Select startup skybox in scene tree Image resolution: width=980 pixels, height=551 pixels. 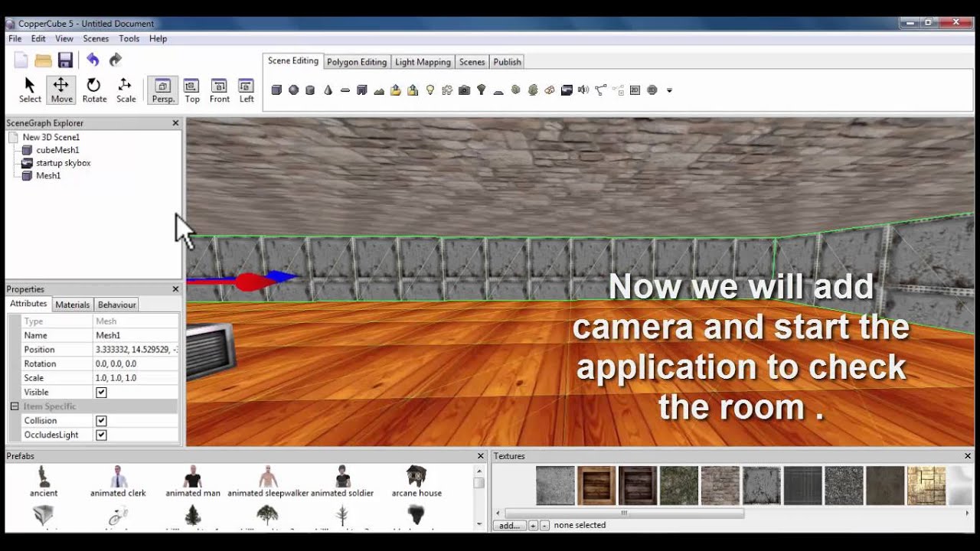click(63, 163)
